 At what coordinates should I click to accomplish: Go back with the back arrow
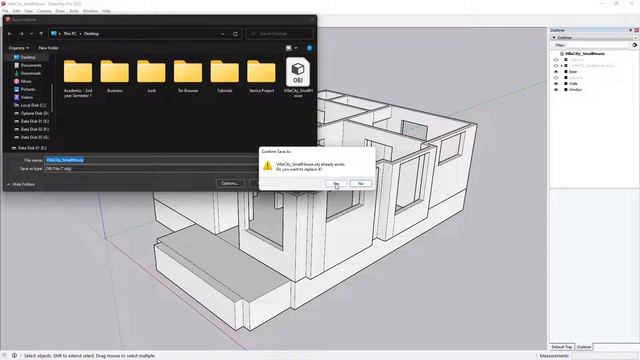pos(10,34)
